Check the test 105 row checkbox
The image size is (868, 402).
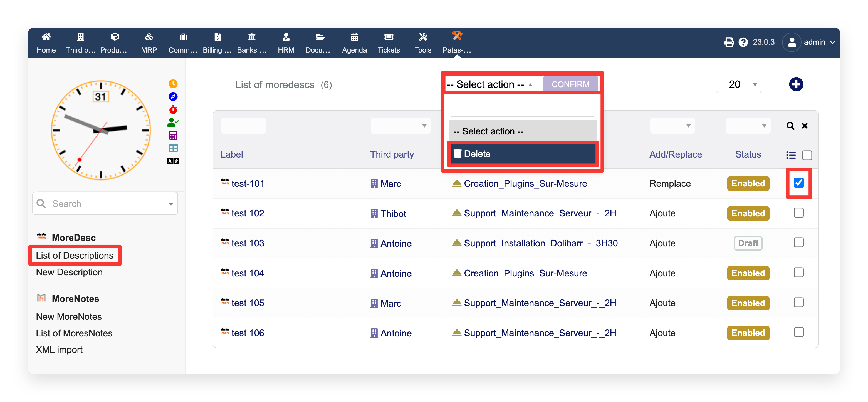[x=798, y=302]
